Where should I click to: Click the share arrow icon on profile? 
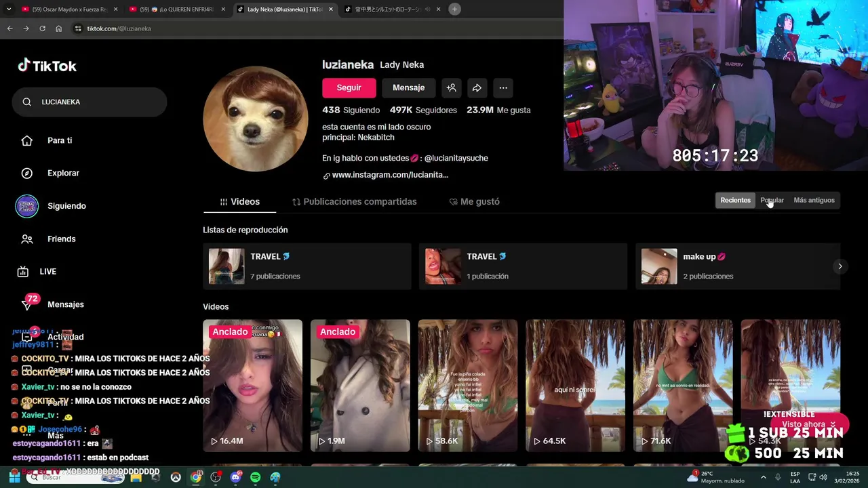pyautogui.click(x=477, y=87)
